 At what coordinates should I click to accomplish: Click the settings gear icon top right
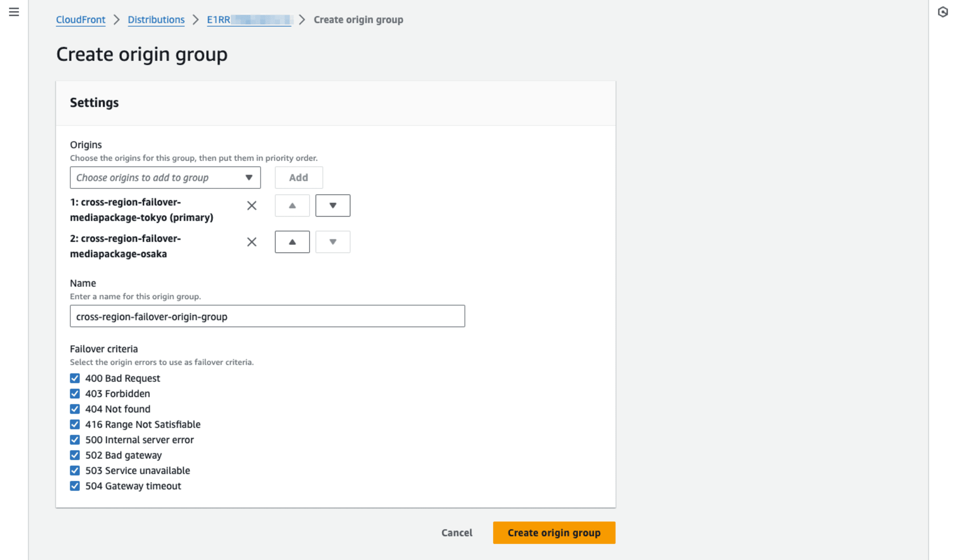click(943, 12)
